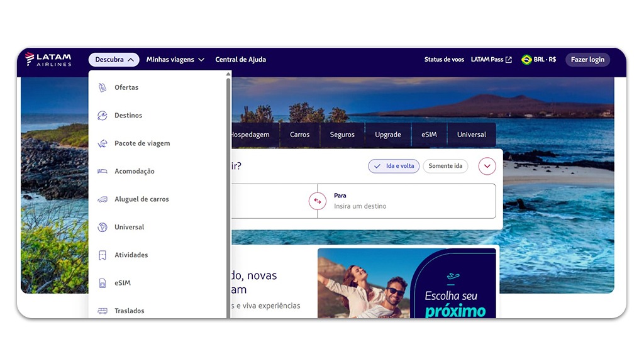This screenshot has height=337, width=644.
Task: Switch to the Universal search tab
Action: coord(472,135)
